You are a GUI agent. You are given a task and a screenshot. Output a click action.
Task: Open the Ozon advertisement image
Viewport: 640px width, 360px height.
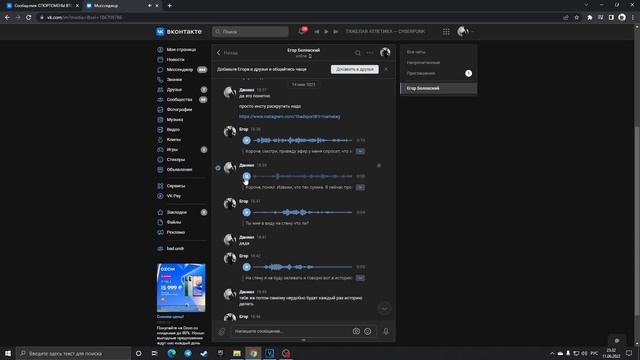point(181,288)
